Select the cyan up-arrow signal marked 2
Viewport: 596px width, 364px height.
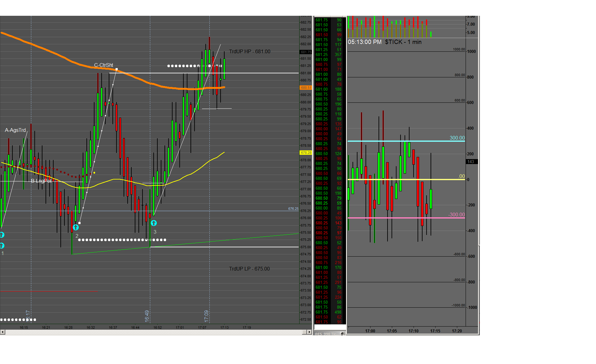coord(76,227)
